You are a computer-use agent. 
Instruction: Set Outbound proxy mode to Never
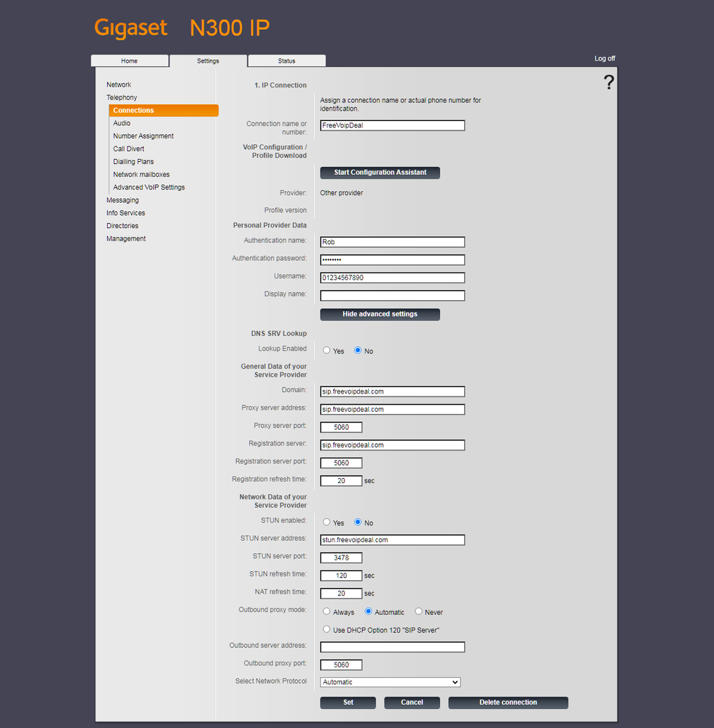tap(418, 612)
